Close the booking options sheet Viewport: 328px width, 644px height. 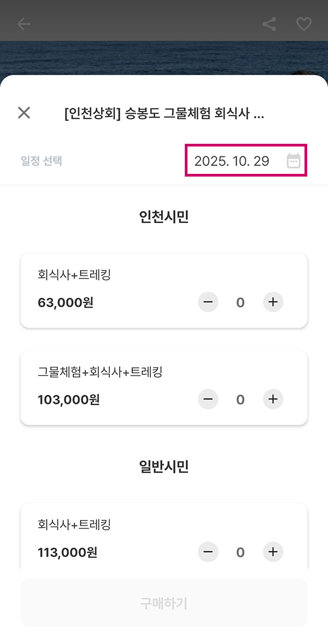(24, 113)
